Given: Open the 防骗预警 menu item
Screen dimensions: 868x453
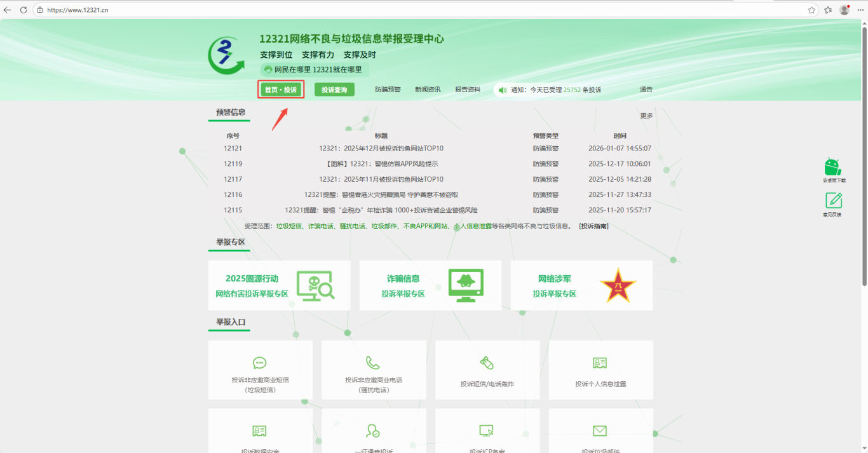Looking at the screenshot, I should click(x=388, y=90).
